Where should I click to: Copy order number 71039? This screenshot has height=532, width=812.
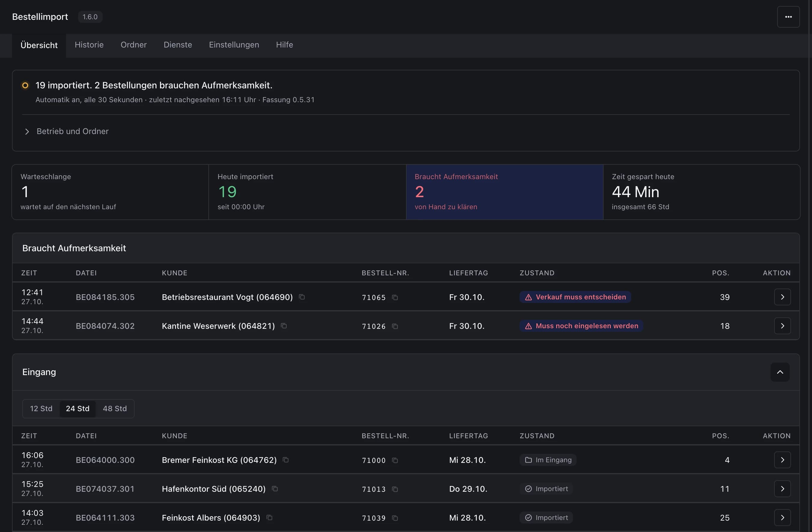[x=395, y=518]
